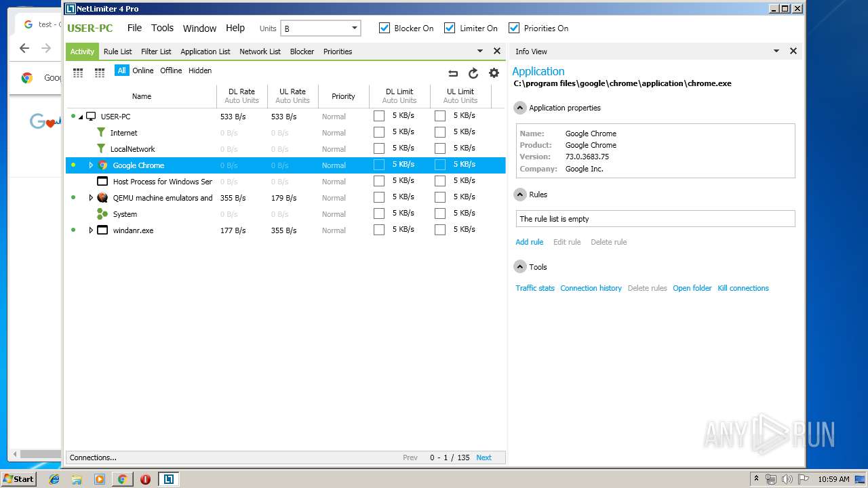Screen dimensions: 868x488
Task: Expand the windanr.exe tree node
Action: pyautogui.click(x=91, y=230)
